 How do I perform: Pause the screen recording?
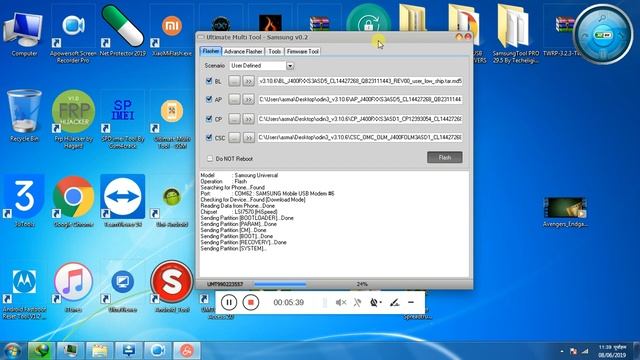pyautogui.click(x=229, y=302)
